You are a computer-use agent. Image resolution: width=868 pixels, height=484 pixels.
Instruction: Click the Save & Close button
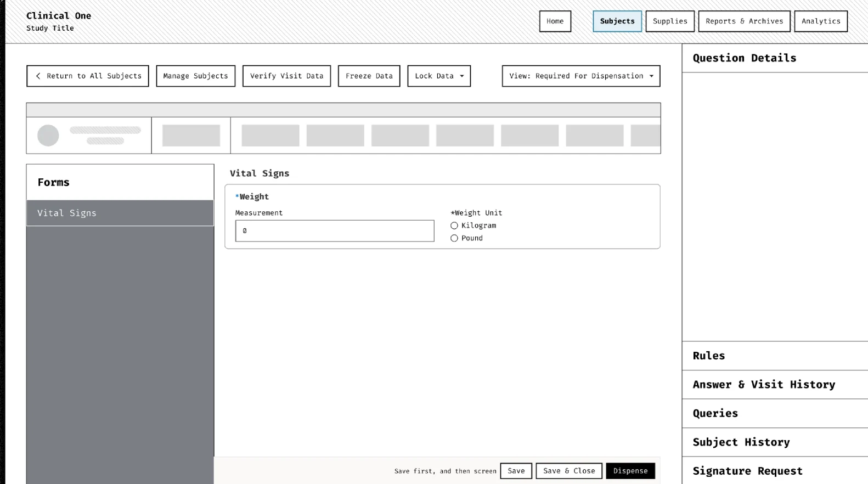tap(569, 471)
